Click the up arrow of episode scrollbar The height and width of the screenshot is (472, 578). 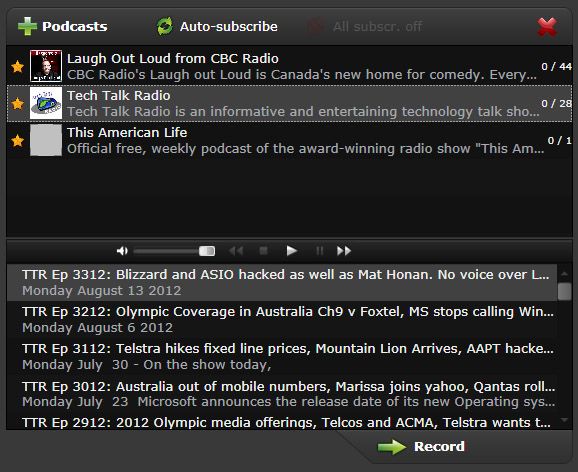pos(564,274)
